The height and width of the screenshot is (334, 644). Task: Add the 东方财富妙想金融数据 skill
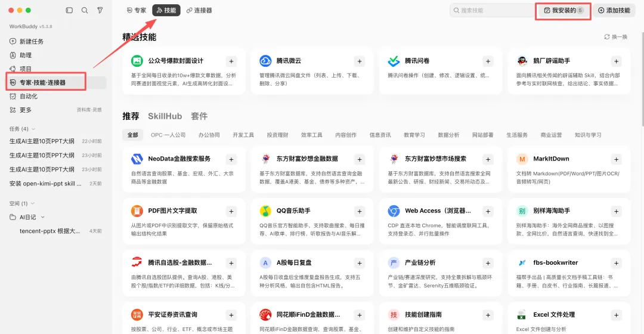(360, 159)
